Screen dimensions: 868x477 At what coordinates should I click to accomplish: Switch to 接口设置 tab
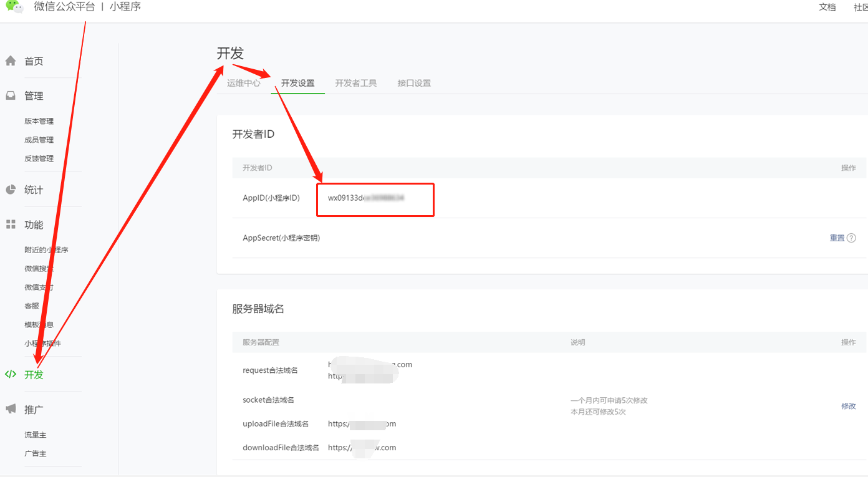click(414, 83)
